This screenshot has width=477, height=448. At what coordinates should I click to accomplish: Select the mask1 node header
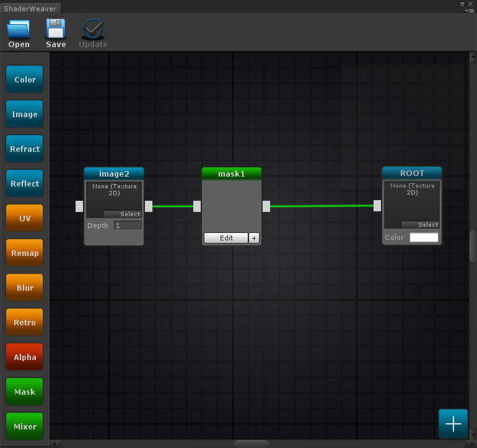232,173
